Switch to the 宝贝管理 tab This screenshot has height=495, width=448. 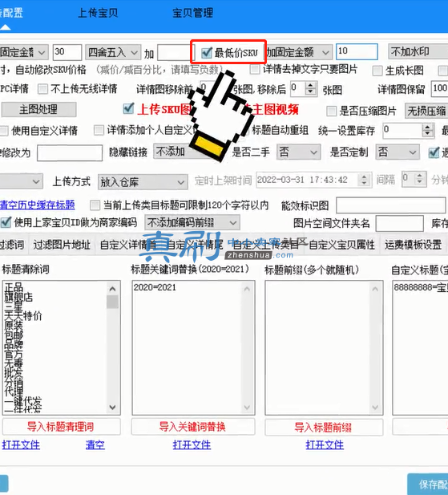click(x=192, y=13)
